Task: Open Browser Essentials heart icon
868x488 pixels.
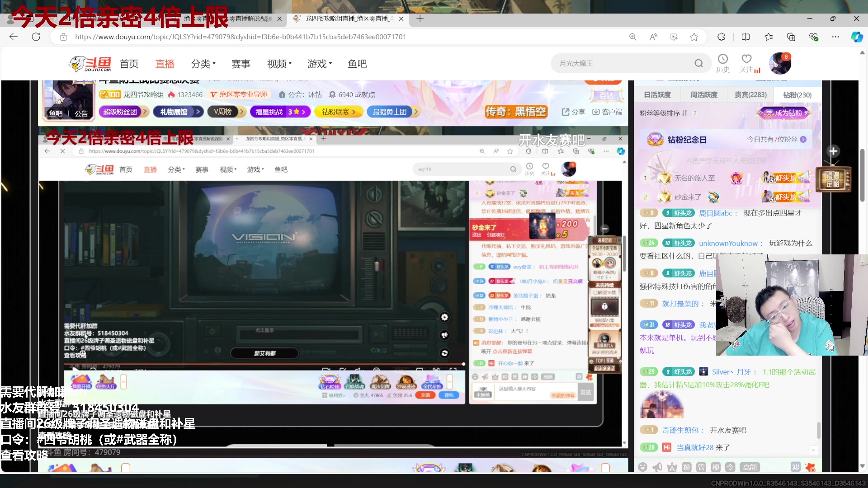Action: (x=814, y=37)
